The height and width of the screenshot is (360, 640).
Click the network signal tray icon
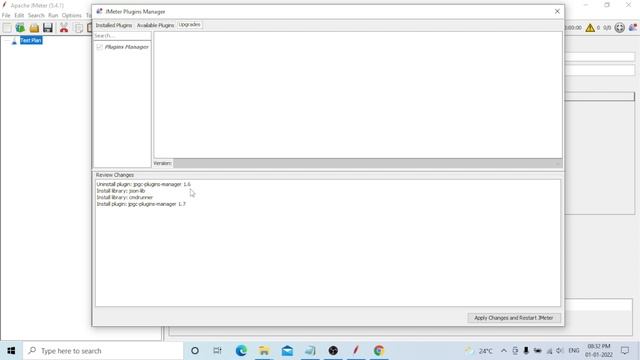click(549, 351)
